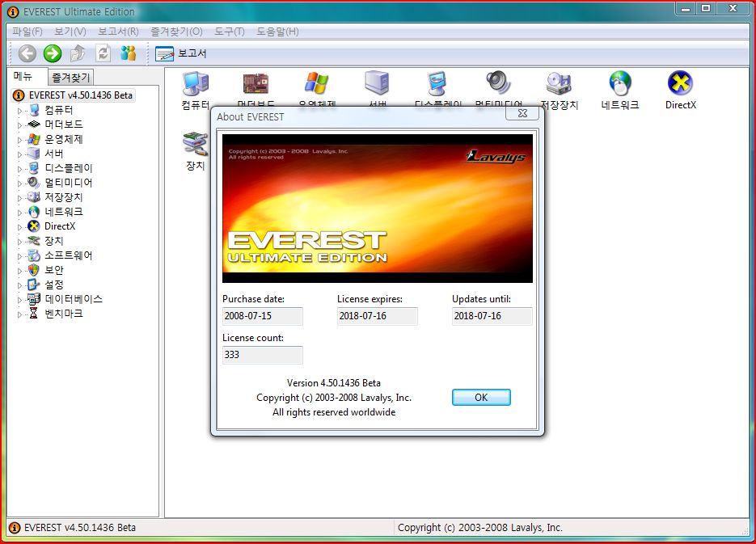Close the About EVEREST dialog
The image size is (756, 544).
[x=522, y=113]
